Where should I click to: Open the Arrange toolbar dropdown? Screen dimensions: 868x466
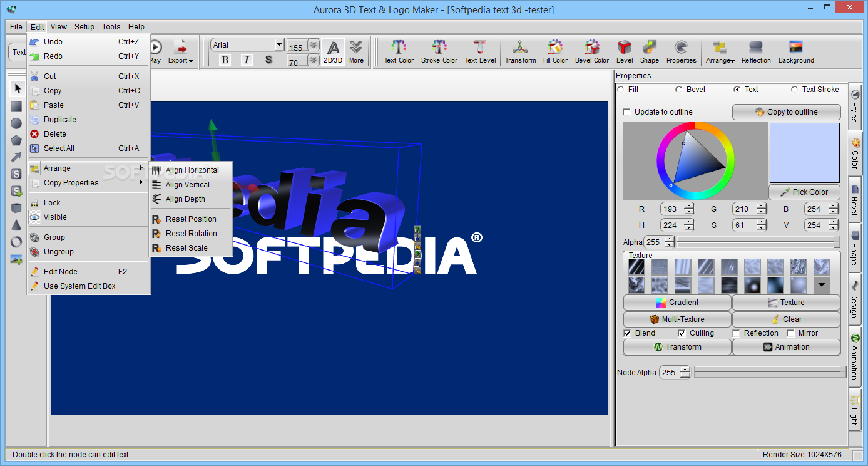(720, 51)
